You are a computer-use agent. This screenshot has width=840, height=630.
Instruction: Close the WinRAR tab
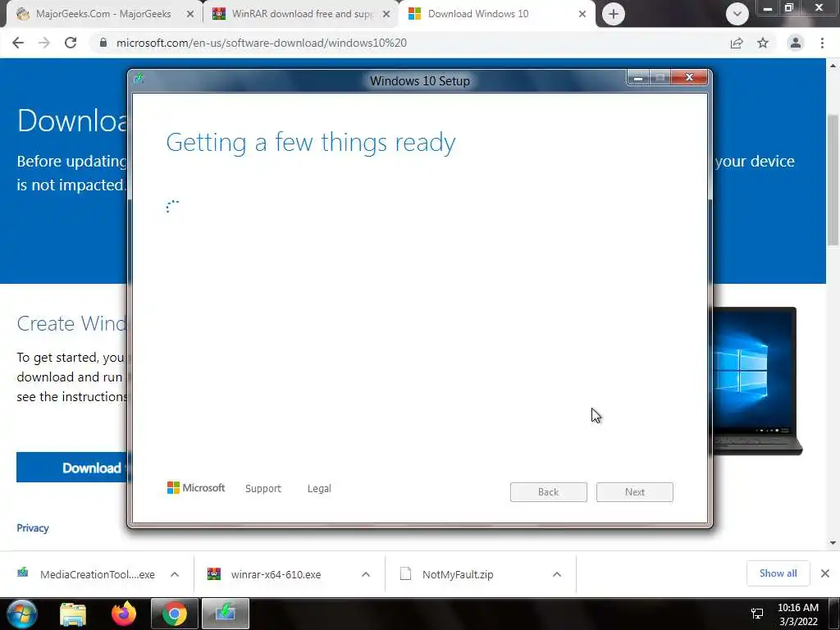(x=386, y=15)
